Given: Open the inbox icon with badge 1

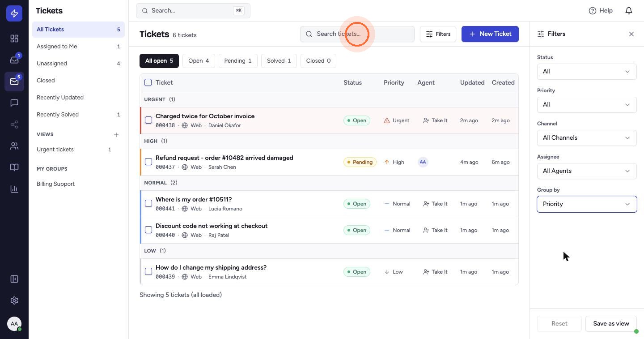Looking at the screenshot, I should [14, 60].
